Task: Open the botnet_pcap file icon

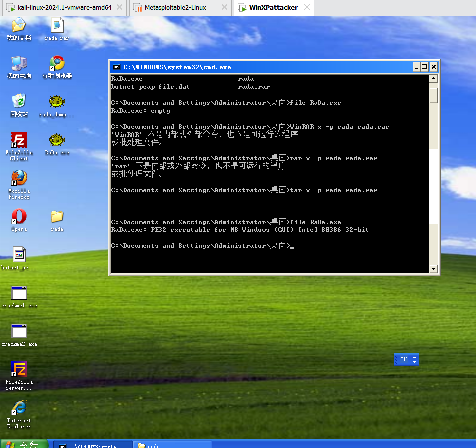Action: (19, 255)
